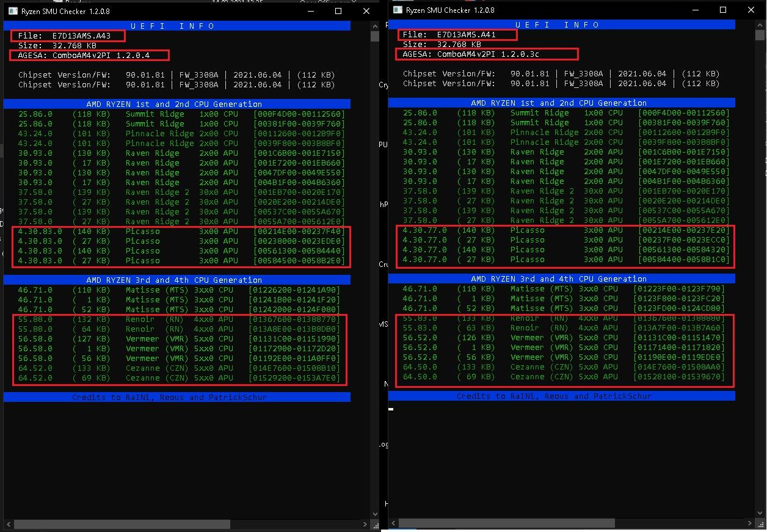Click Matisse row '0123FD00-0124CD80' in right window
767x532 pixels.
point(564,308)
